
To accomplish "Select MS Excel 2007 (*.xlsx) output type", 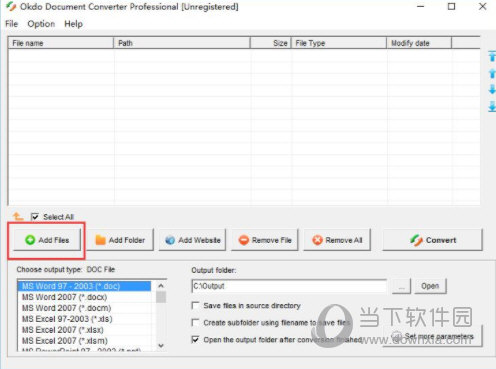I will [84, 330].
